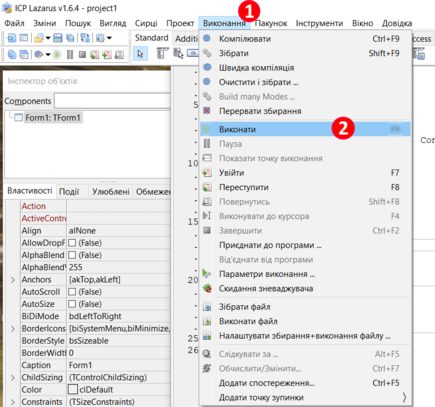This screenshot has width=435, height=407.
Task: Choose Зібрати menu entry
Action: [x=305, y=53]
